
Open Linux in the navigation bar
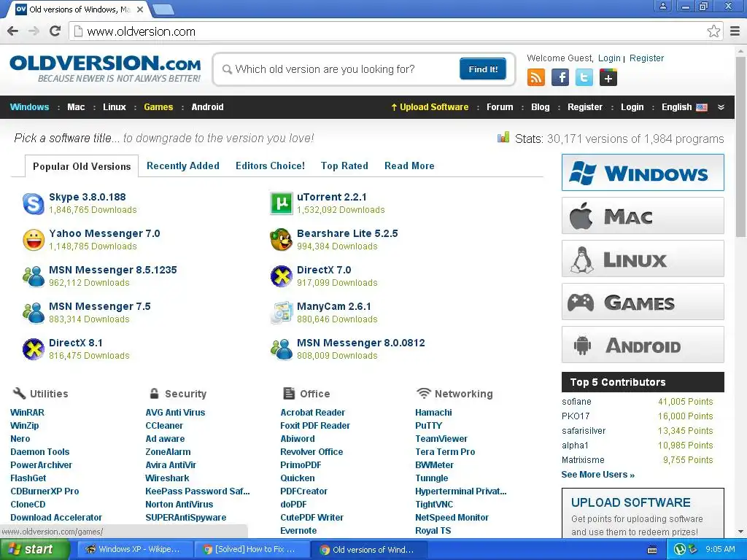click(x=115, y=107)
